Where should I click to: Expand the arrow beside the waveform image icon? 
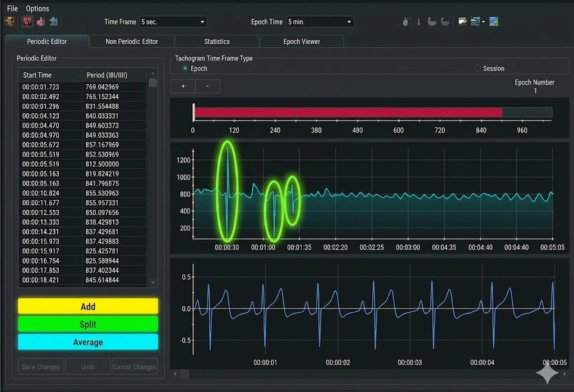pos(483,22)
